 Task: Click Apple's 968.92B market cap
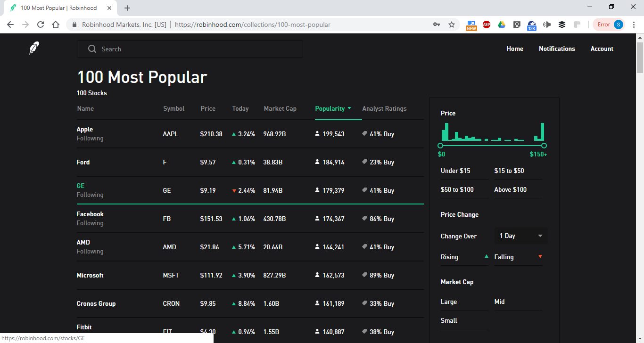pyautogui.click(x=275, y=134)
